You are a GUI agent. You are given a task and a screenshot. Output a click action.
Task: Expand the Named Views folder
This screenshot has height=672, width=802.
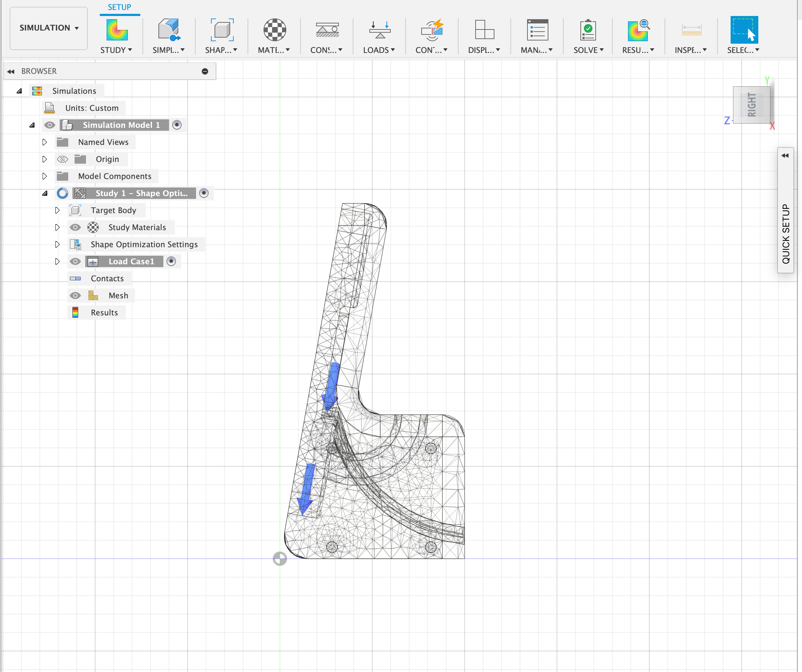click(x=45, y=142)
